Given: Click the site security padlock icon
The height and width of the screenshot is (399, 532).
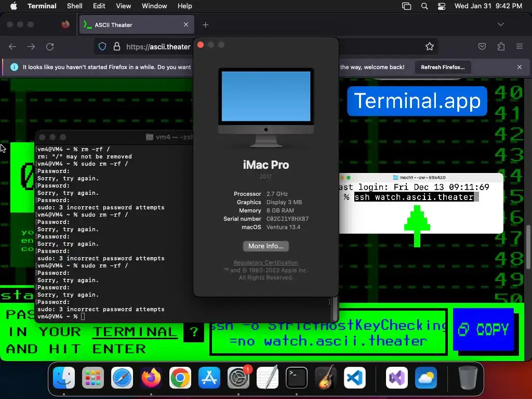Looking at the screenshot, I should 117,46.
